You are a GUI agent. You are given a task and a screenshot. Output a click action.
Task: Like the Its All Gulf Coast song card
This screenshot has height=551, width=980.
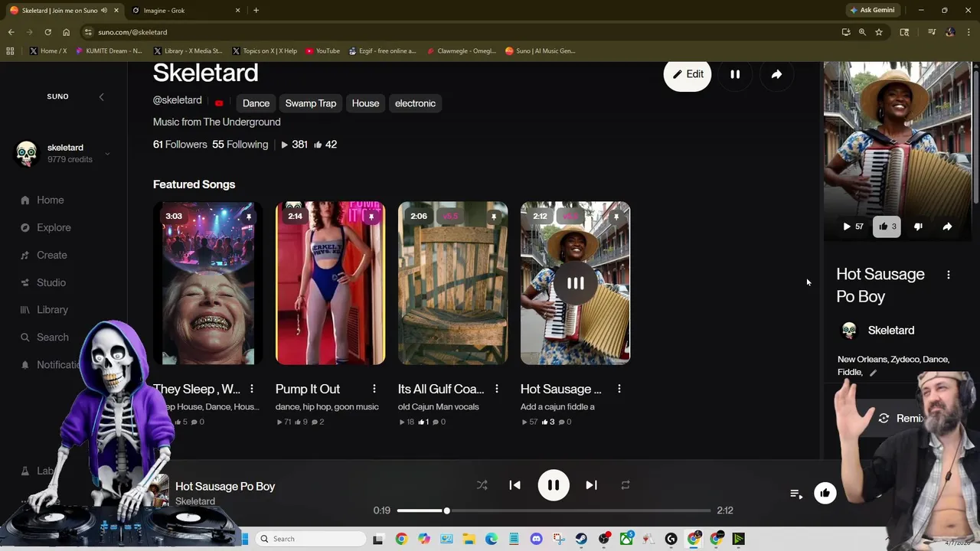point(423,422)
